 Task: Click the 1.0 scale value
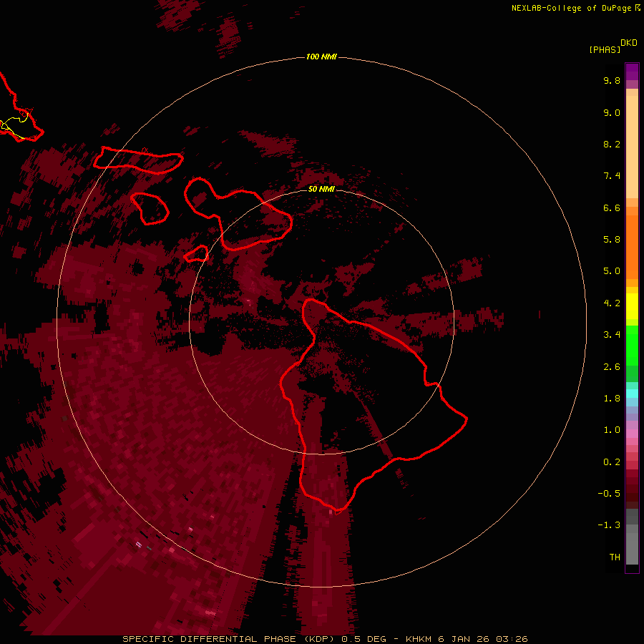[x=612, y=430]
